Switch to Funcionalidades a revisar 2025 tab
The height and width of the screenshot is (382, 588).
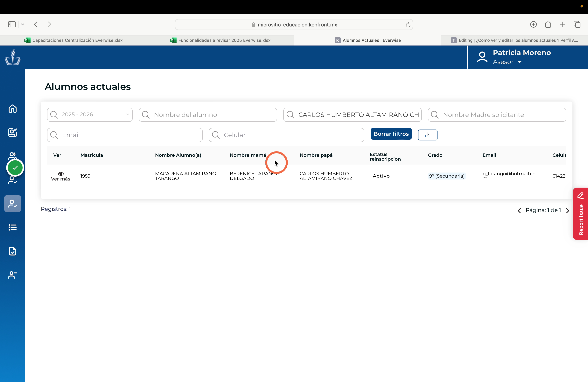point(220,40)
